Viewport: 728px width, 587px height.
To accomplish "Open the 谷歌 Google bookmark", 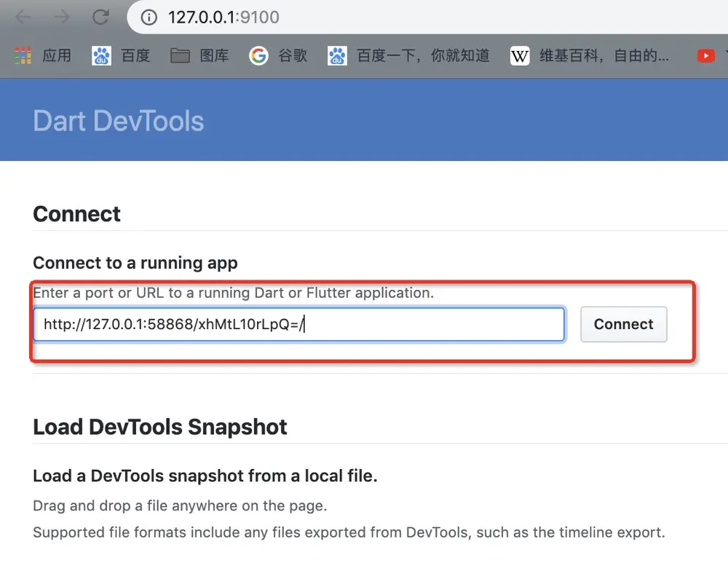I will pos(278,56).
